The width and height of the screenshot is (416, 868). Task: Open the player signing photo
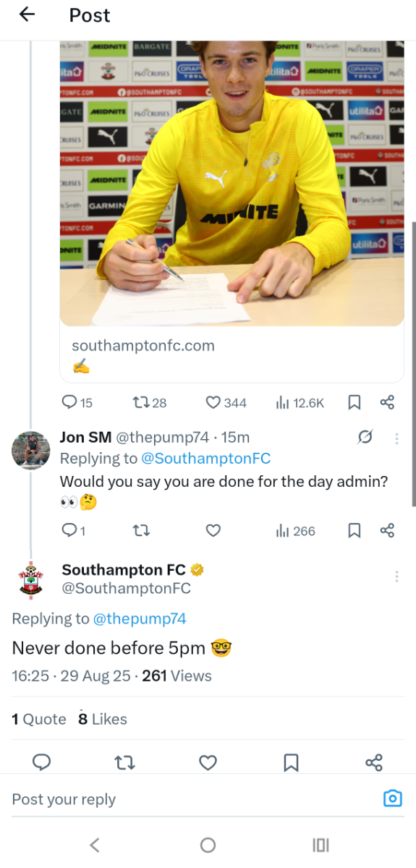232,184
